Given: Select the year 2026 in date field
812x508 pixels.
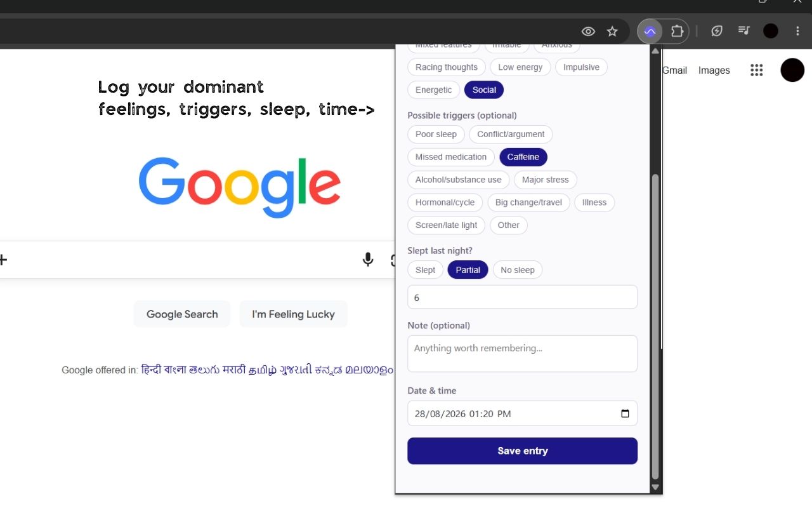Looking at the screenshot, I should pyautogui.click(x=455, y=414).
